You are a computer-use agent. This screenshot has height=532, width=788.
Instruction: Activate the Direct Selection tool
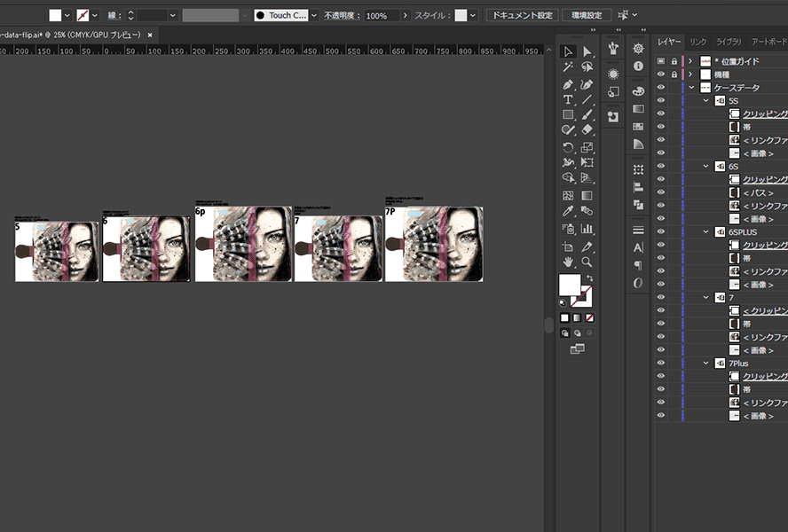[587, 51]
